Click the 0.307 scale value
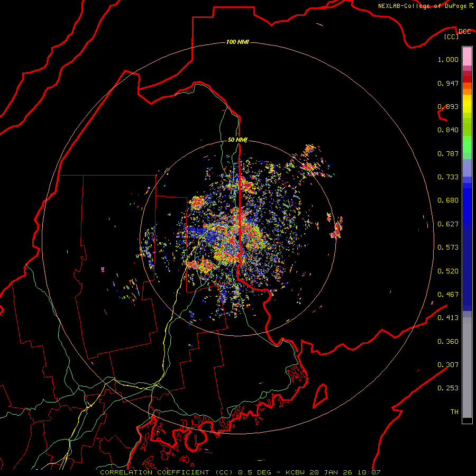The width and height of the screenshot is (476, 476). tap(448, 365)
